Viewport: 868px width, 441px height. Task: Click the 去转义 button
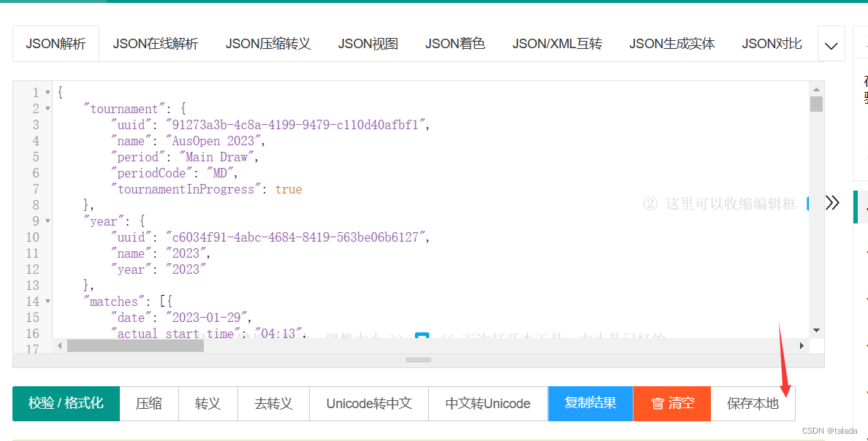[x=273, y=403]
